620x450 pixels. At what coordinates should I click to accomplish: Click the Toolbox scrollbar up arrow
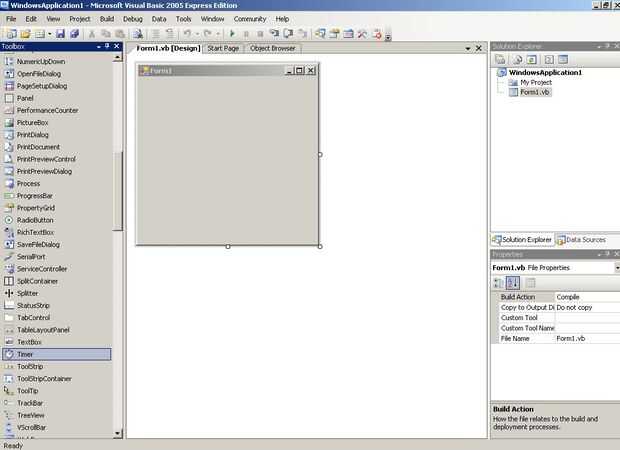pyautogui.click(x=117, y=58)
